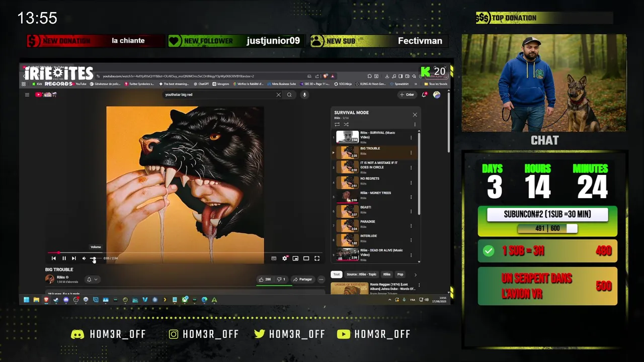This screenshot has width=644, height=362.
Task: Mute the YouTube player volume icon
Action: pos(84,258)
